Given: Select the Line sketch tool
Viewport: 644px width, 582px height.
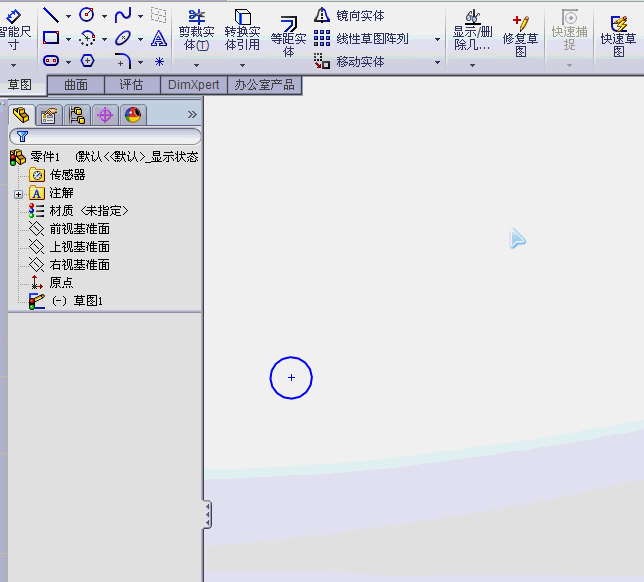Looking at the screenshot, I should click(x=51, y=15).
